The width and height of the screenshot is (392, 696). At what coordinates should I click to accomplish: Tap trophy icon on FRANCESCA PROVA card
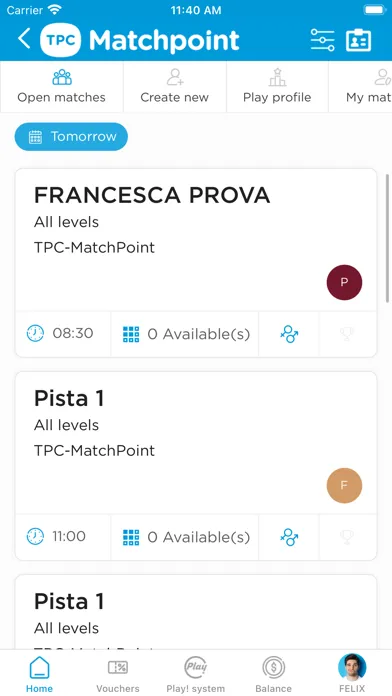tap(347, 334)
